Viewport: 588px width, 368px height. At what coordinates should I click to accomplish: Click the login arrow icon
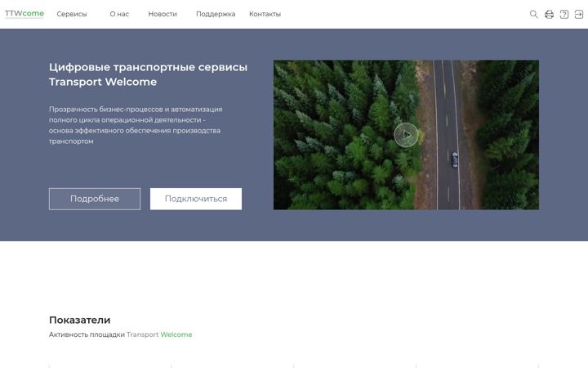pyautogui.click(x=579, y=14)
